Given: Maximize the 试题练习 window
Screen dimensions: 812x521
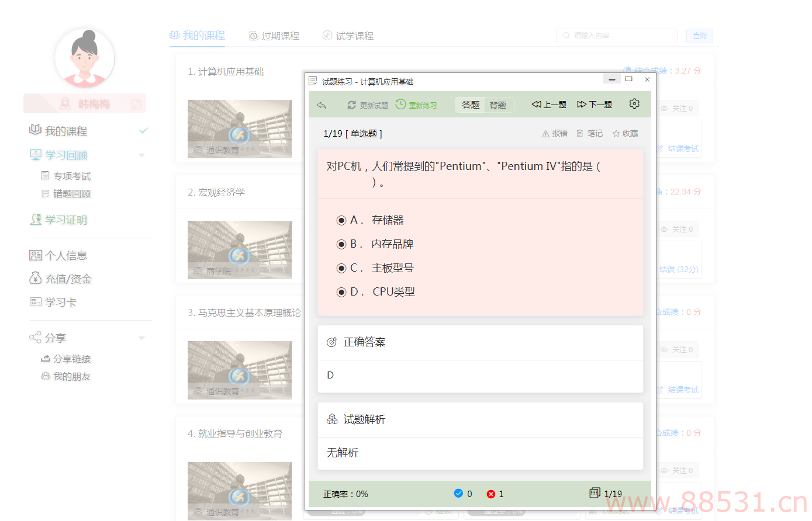Looking at the screenshot, I should click(x=629, y=79).
